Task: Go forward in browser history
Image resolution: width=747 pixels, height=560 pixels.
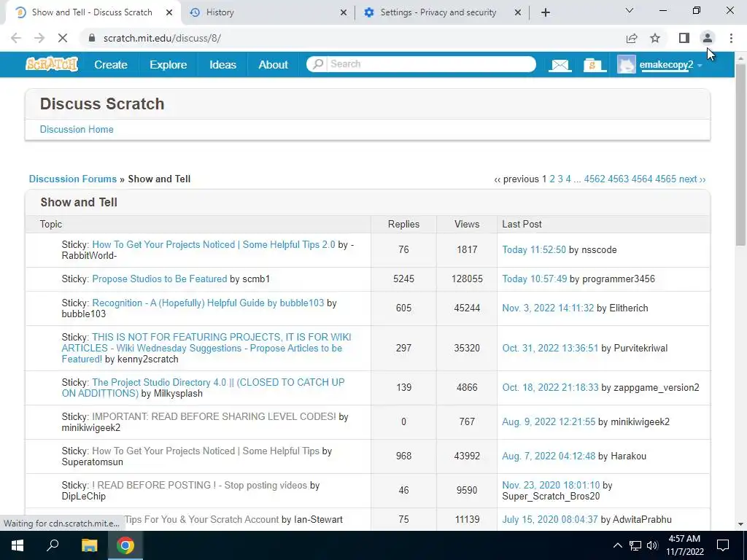Action: [39, 38]
